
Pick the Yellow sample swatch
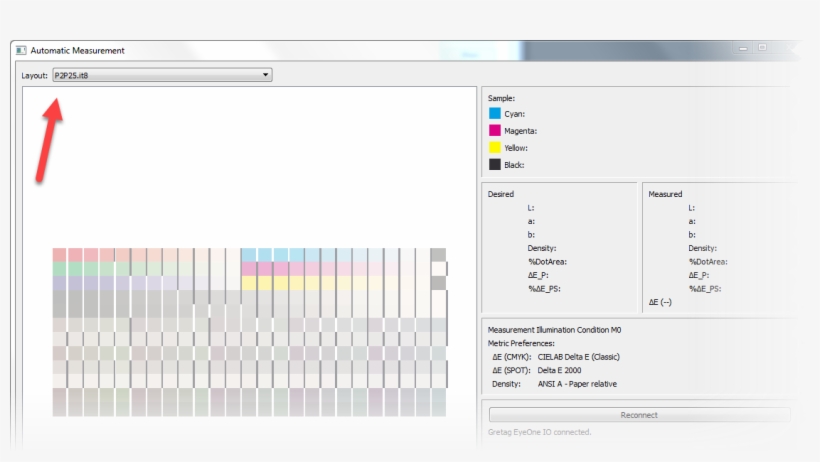(495, 148)
